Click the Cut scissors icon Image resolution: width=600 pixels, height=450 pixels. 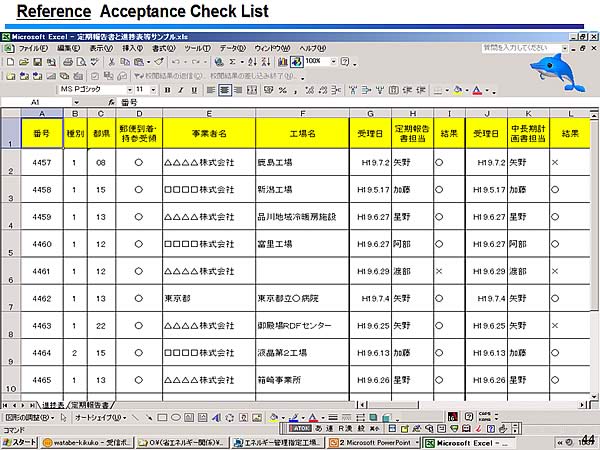pyautogui.click(x=111, y=62)
